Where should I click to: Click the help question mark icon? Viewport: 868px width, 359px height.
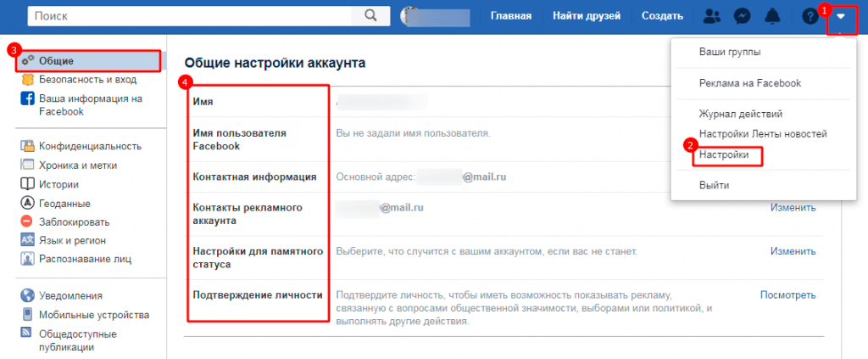[810, 16]
